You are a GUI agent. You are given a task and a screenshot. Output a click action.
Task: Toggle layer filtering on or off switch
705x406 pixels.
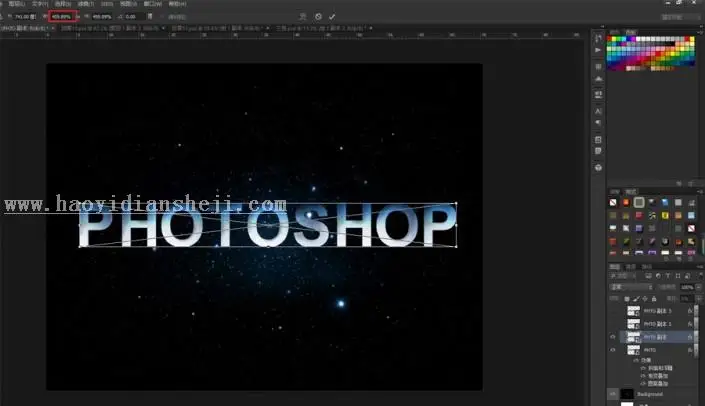pyautogui.click(x=700, y=276)
